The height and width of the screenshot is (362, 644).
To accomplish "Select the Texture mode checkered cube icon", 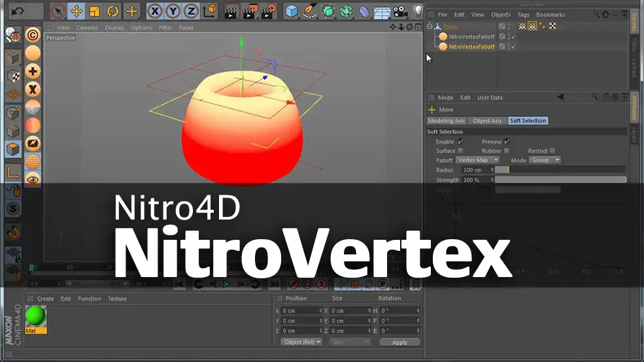I will pos(13,76).
